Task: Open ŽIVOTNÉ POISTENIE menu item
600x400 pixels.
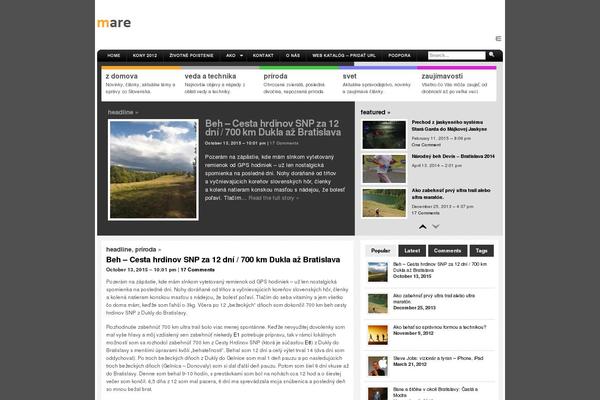Action: click(x=191, y=56)
